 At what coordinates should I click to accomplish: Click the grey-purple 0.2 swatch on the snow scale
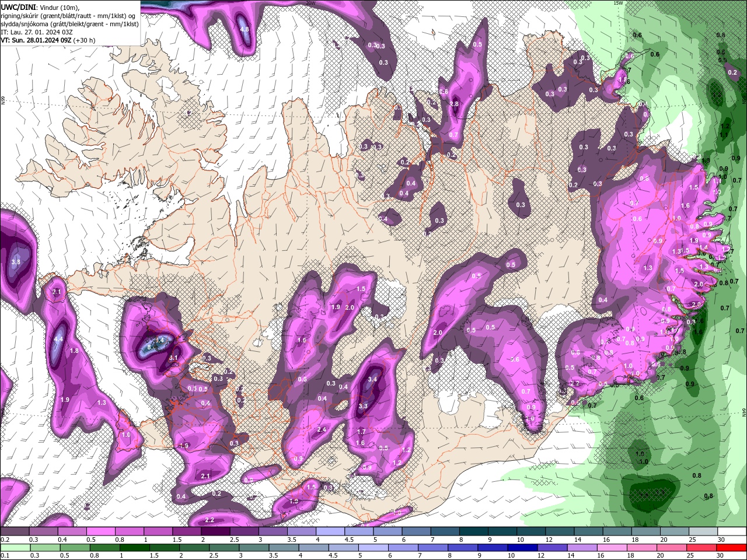click(15, 531)
